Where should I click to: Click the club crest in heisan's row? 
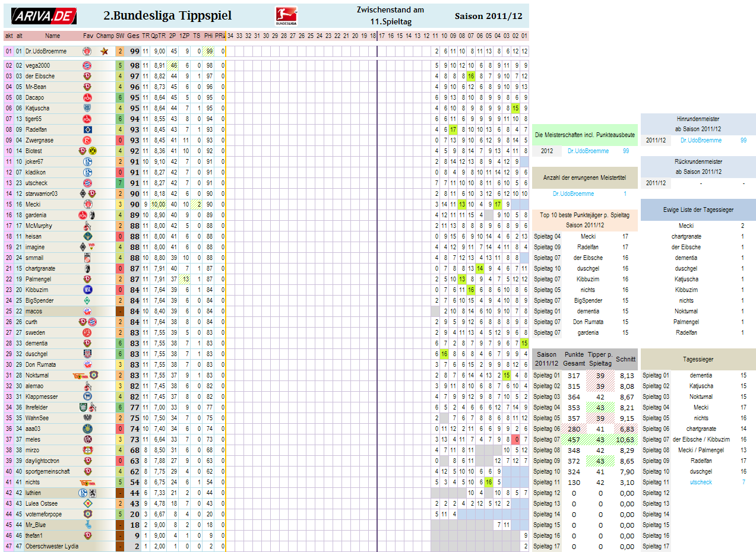point(87,237)
